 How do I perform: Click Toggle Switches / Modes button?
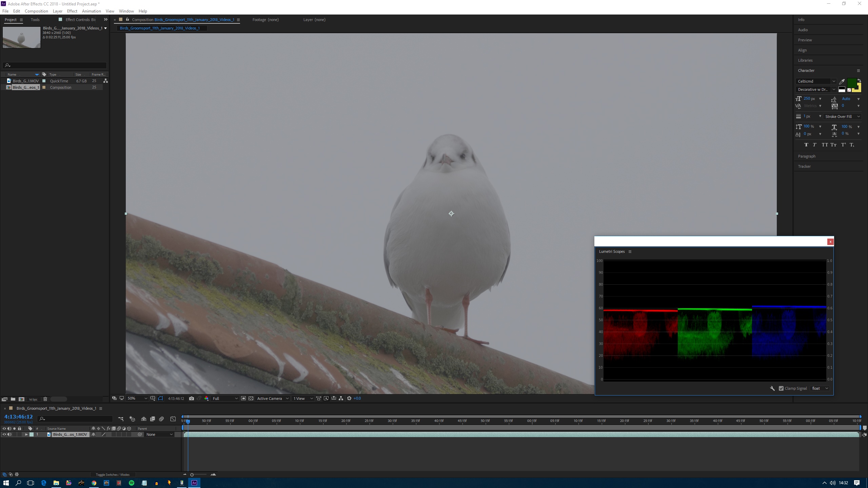(113, 474)
